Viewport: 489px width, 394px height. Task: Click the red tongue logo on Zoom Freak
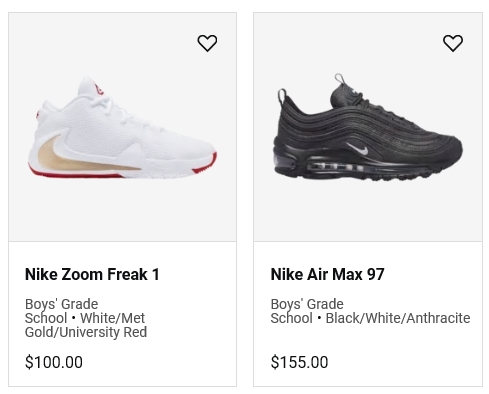pos(98,90)
